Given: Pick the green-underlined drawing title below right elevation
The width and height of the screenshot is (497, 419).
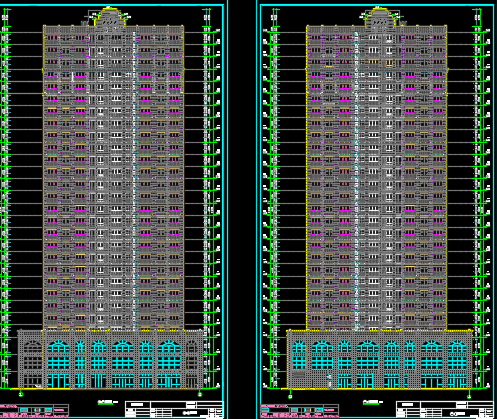Looking at the screenshot, I should pos(372,402).
